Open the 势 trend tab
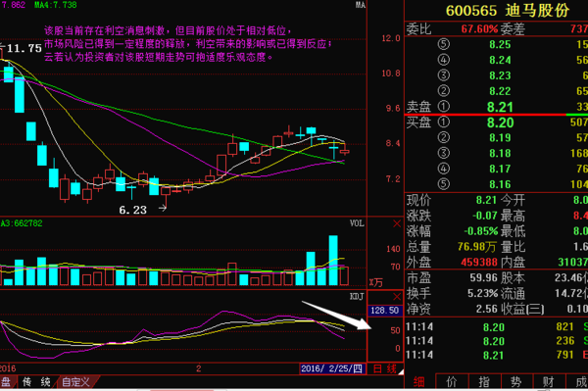Viewport: 588px width, 391px height. pos(516,381)
